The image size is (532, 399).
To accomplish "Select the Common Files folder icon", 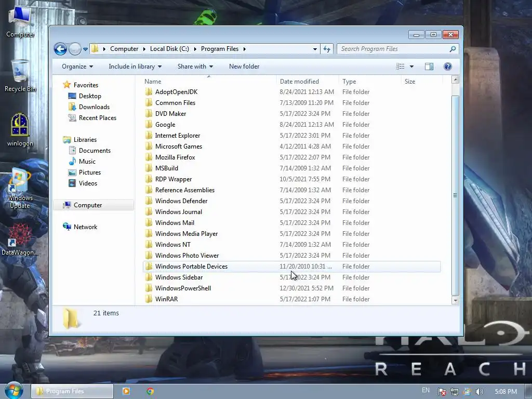I will coord(149,103).
